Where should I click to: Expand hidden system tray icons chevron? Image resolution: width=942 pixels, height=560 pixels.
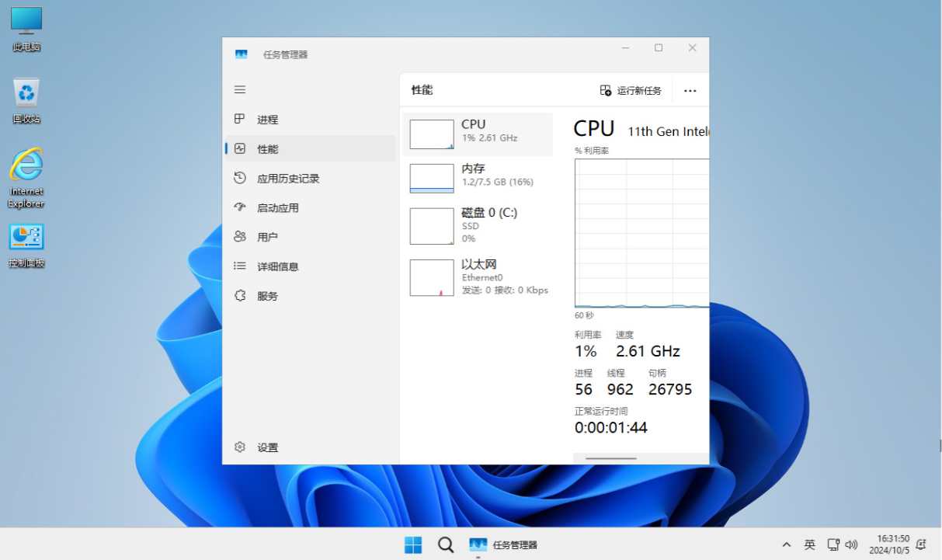[x=786, y=545]
